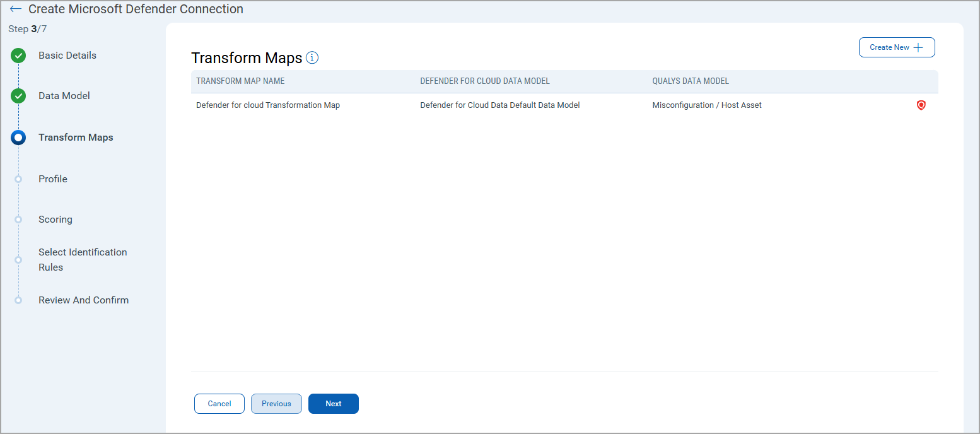Image resolution: width=980 pixels, height=434 pixels.
Task: Click the Review And Confirm step circle
Action: tap(18, 300)
